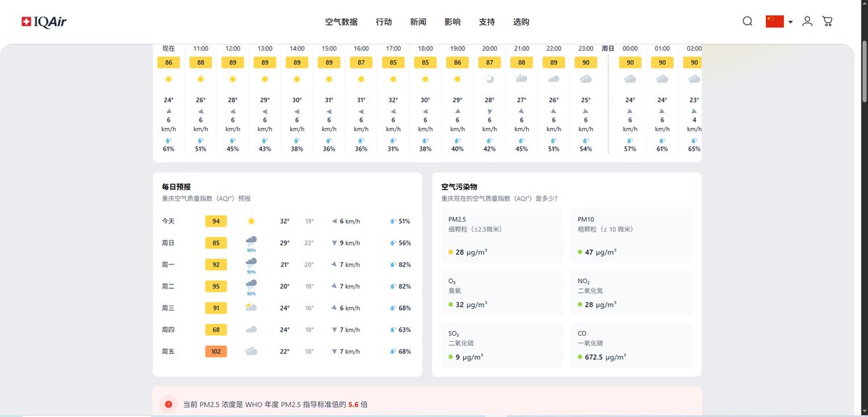The height and width of the screenshot is (417, 868).
Task: Click the 13:00 hour label
Action: 265,49
